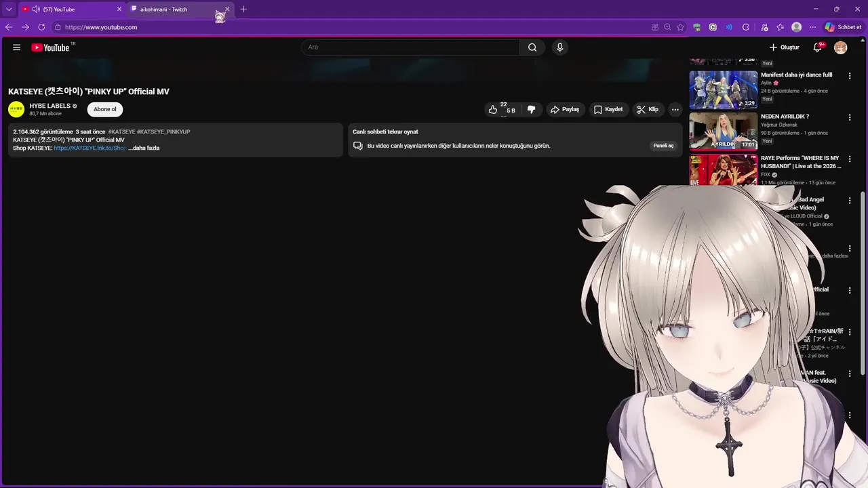Open YouTube notifications bell
Screen dimensions: 868x488
[x=817, y=47]
